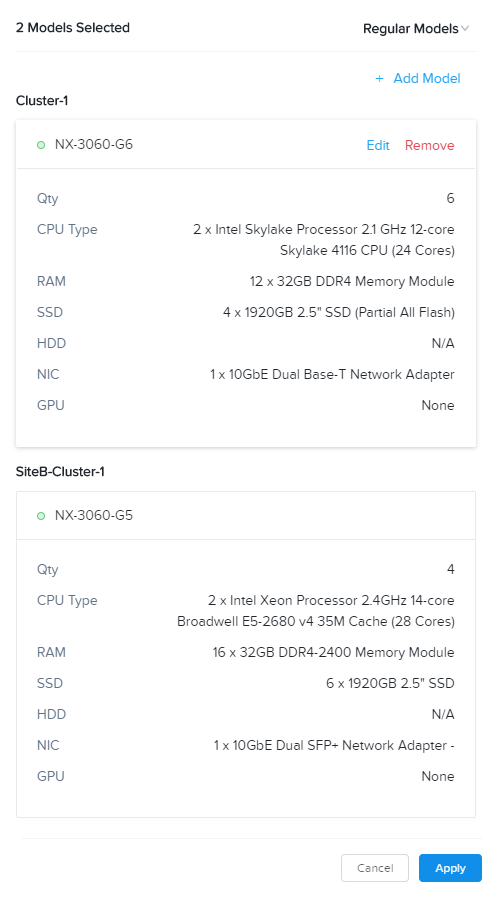Image resolution: width=493 pixels, height=897 pixels.
Task: Cancel the model selection dialog
Action: (375, 868)
